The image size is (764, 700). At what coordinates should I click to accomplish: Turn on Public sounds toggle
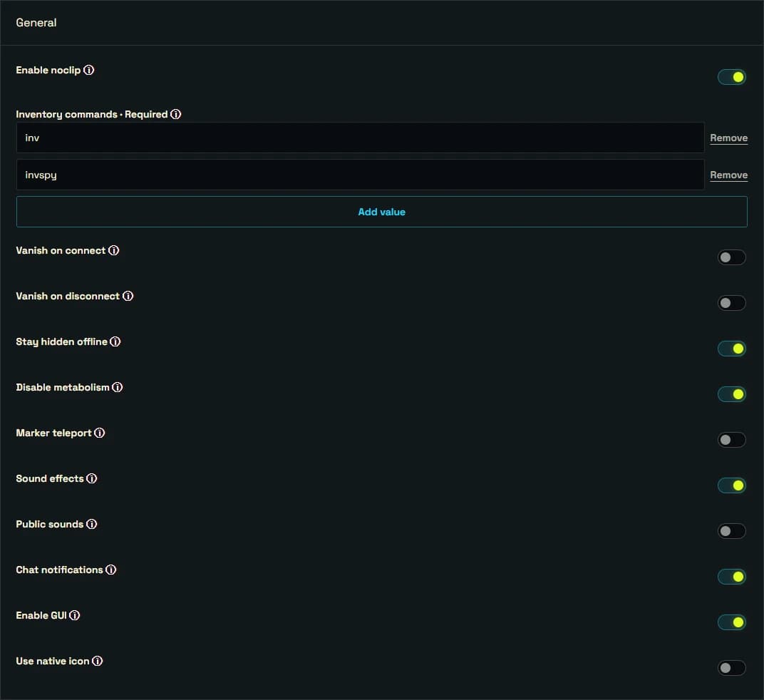coord(731,531)
